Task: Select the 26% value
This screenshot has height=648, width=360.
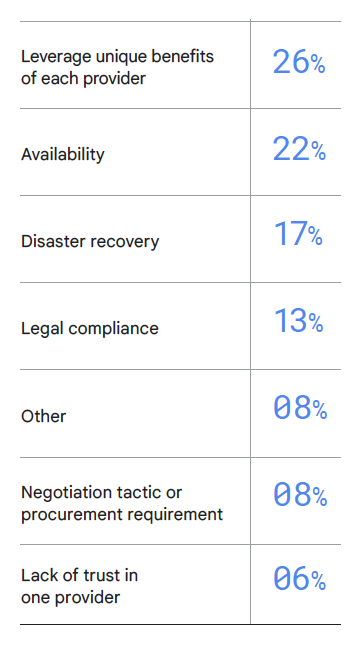Action: pos(299,62)
